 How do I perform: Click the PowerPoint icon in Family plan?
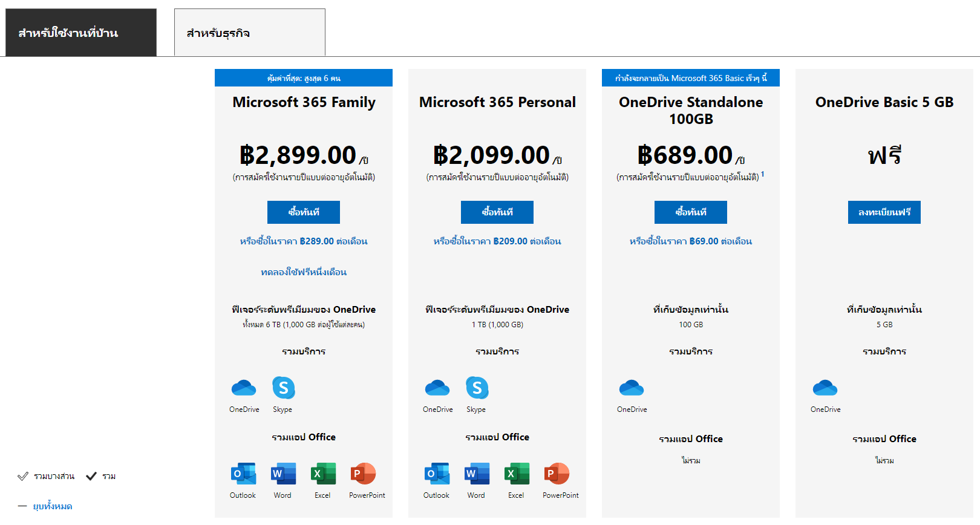click(x=363, y=474)
